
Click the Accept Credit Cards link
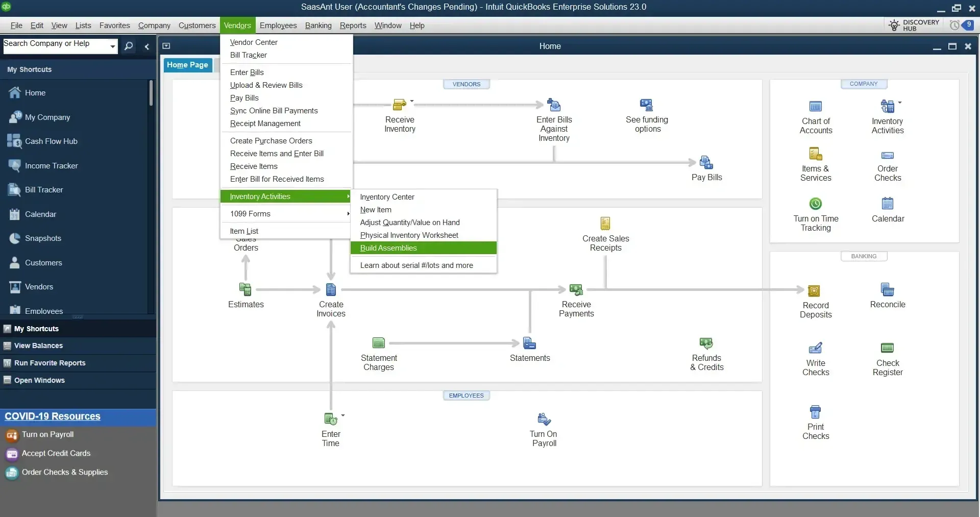pos(56,453)
